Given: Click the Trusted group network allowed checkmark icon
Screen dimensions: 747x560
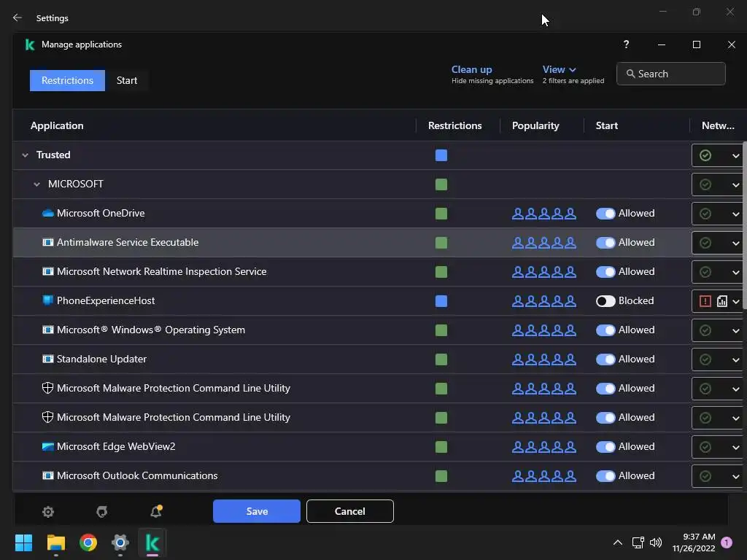Looking at the screenshot, I should click(x=705, y=155).
